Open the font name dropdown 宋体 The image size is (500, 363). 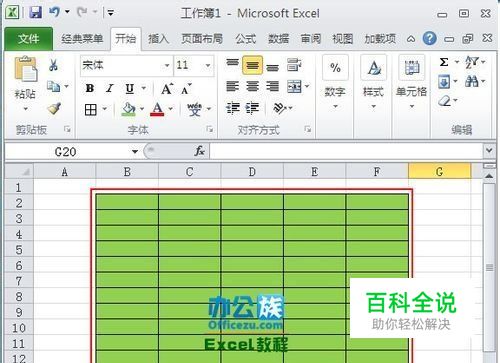click(x=167, y=65)
